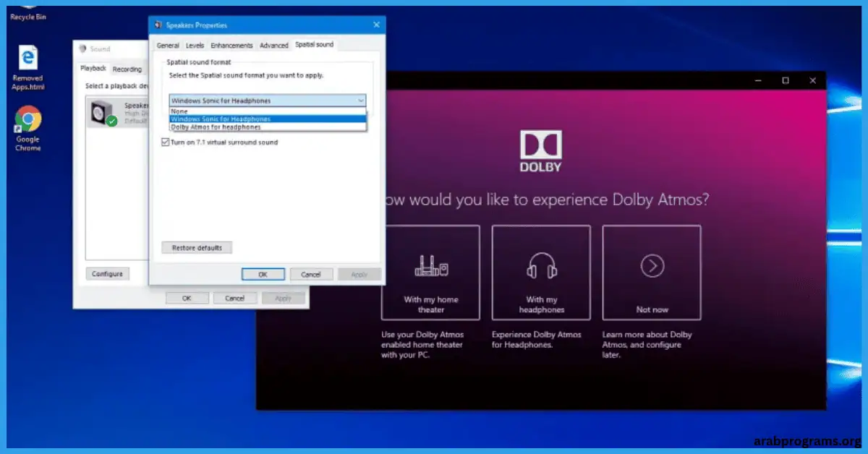Select the Spatial sound tab
The width and height of the screenshot is (868, 454).
[314, 45]
